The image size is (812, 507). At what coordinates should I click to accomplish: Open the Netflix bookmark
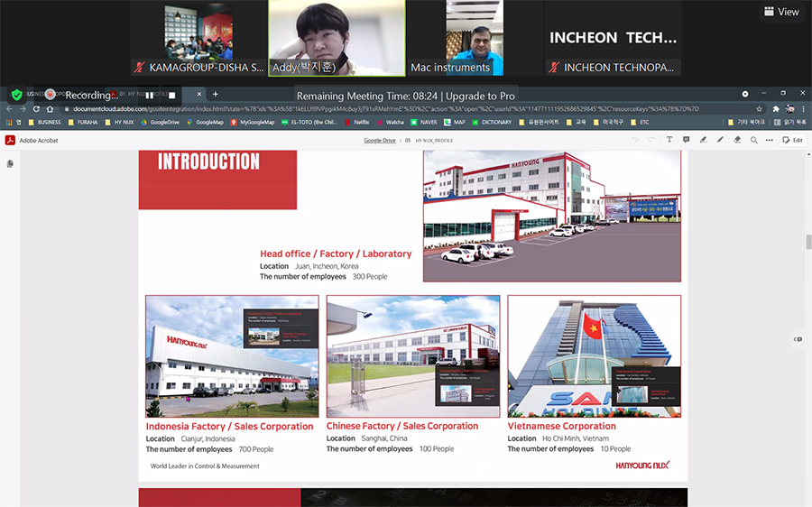click(356, 122)
